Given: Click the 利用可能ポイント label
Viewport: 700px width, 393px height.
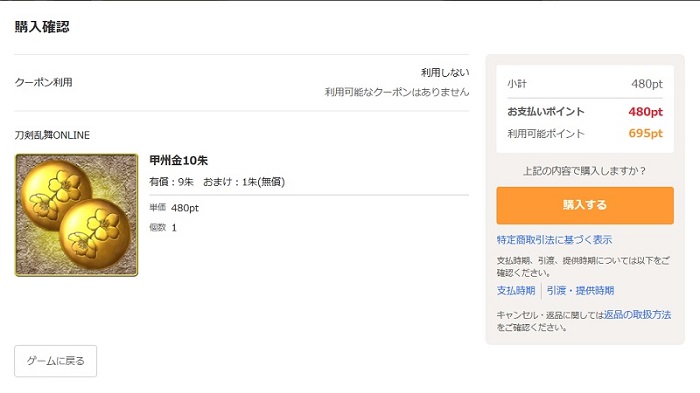Looking at the screenshot, I should pos(546,134).
